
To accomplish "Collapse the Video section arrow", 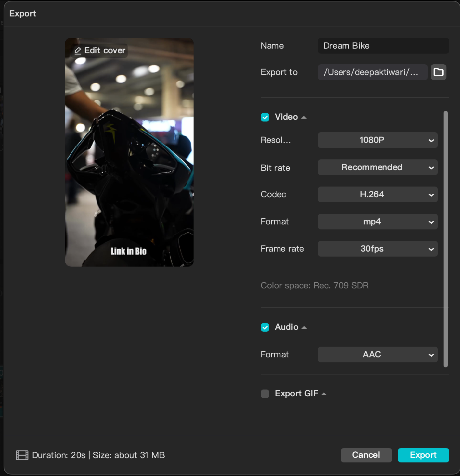I will coord(304,117).
